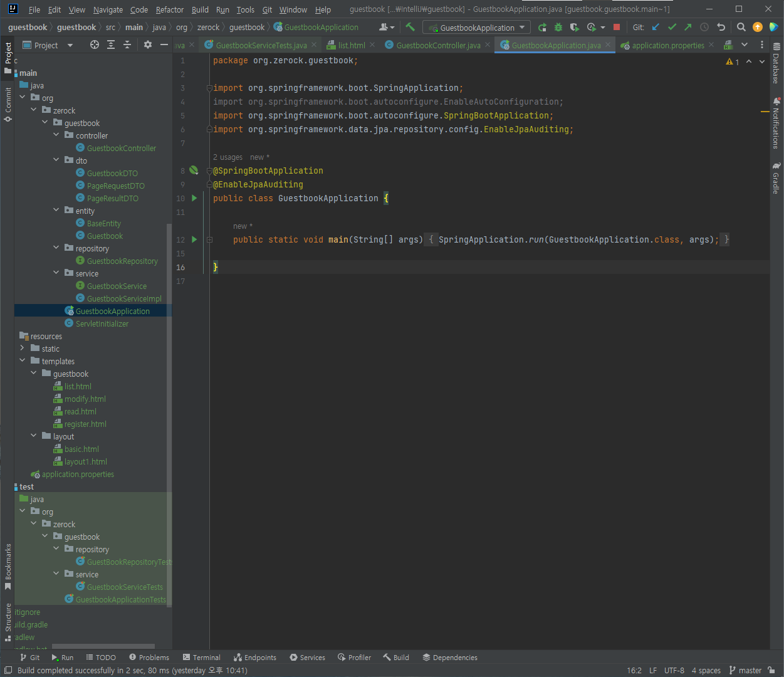The height and width of the screenshot is (677, 784).
Task: Collapse the templates folder
Action: point(23,360)
